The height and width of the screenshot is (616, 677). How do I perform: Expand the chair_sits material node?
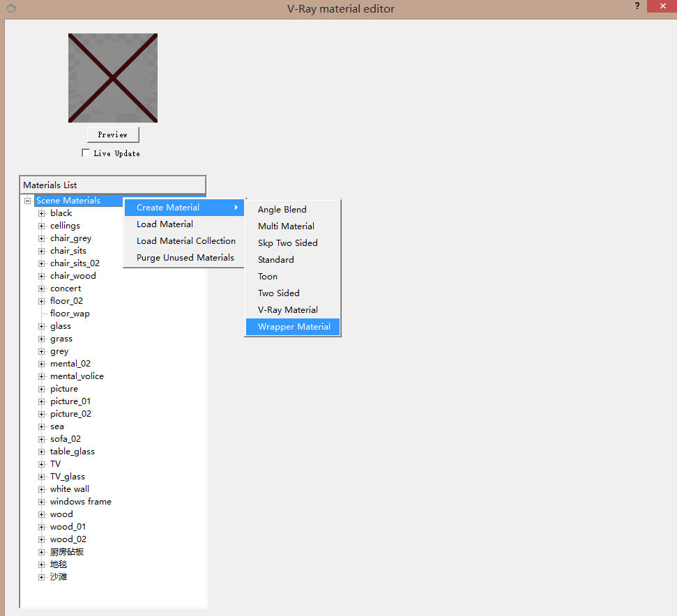[41, 251]
